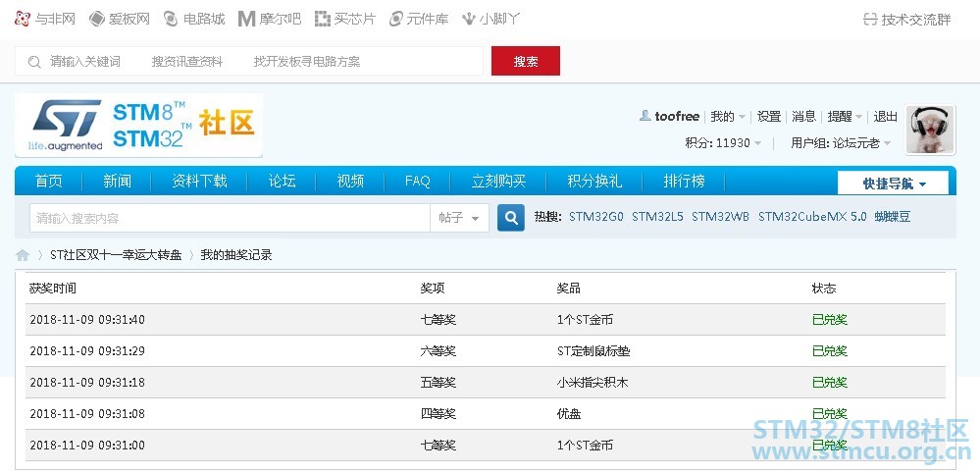Open the 首页 nav tab
The image size is (980, 474).
(49, 182)
